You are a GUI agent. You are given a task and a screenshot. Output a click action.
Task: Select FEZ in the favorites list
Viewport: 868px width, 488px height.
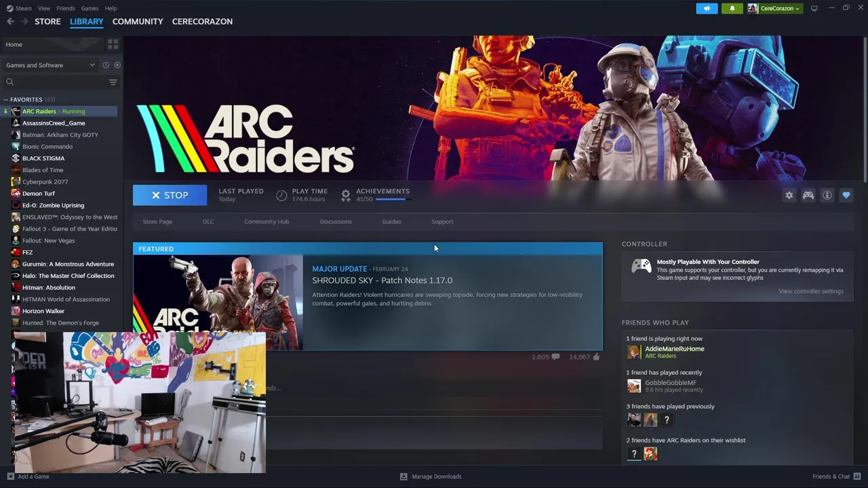point(27,252)
